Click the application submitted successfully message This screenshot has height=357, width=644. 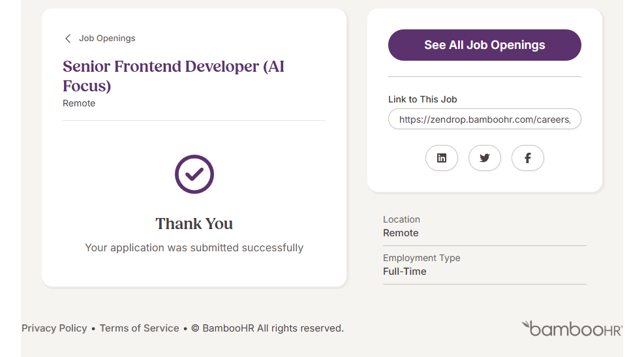coord(194,248)
